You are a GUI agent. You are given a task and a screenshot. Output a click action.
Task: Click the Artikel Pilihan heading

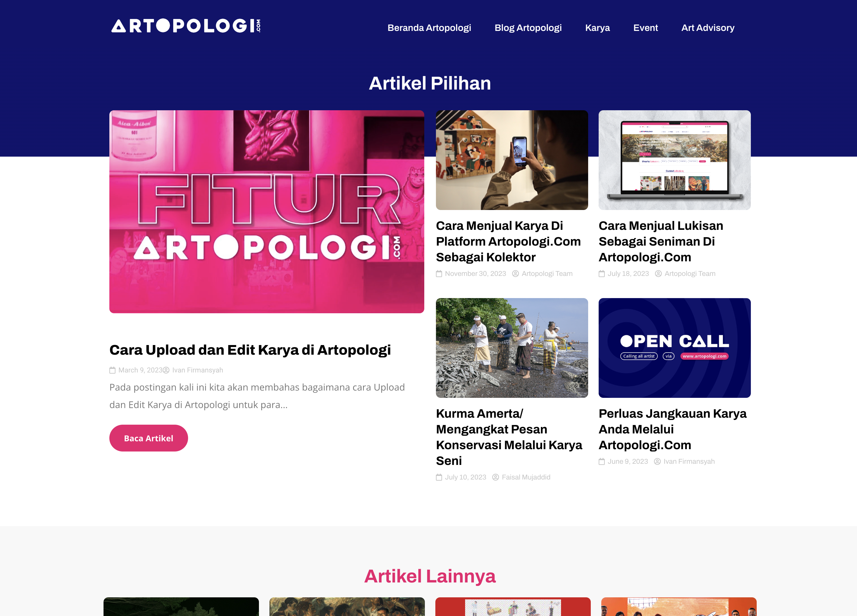click(430, 83)
